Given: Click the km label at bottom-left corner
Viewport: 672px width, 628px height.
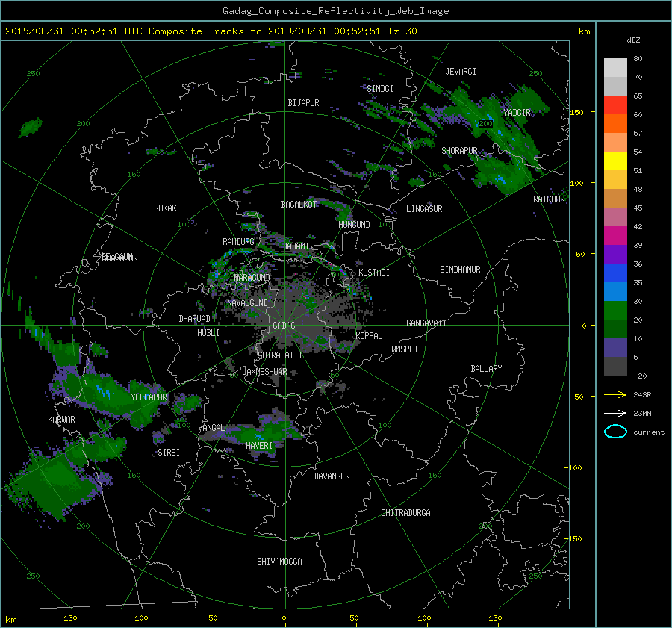Looking at the screenshot, I should (10, 620).
